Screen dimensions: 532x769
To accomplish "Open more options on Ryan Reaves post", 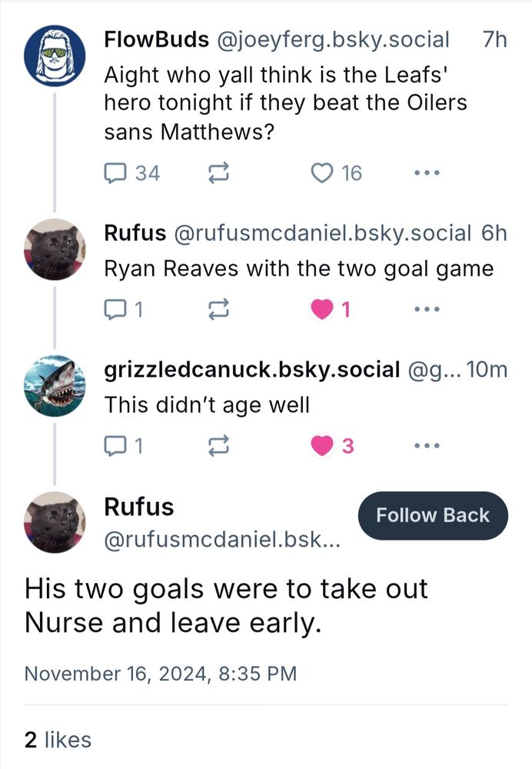I will pos(425,310).
